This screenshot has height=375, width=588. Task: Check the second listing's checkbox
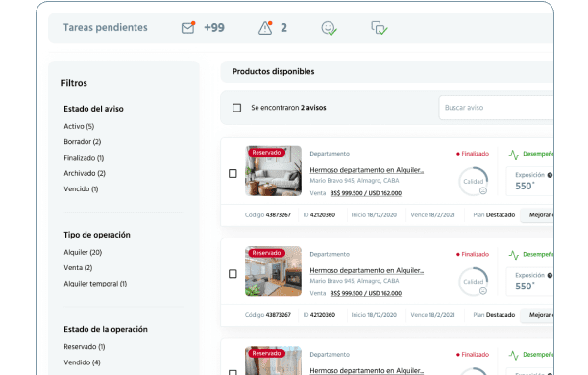[x=233, y=274]
